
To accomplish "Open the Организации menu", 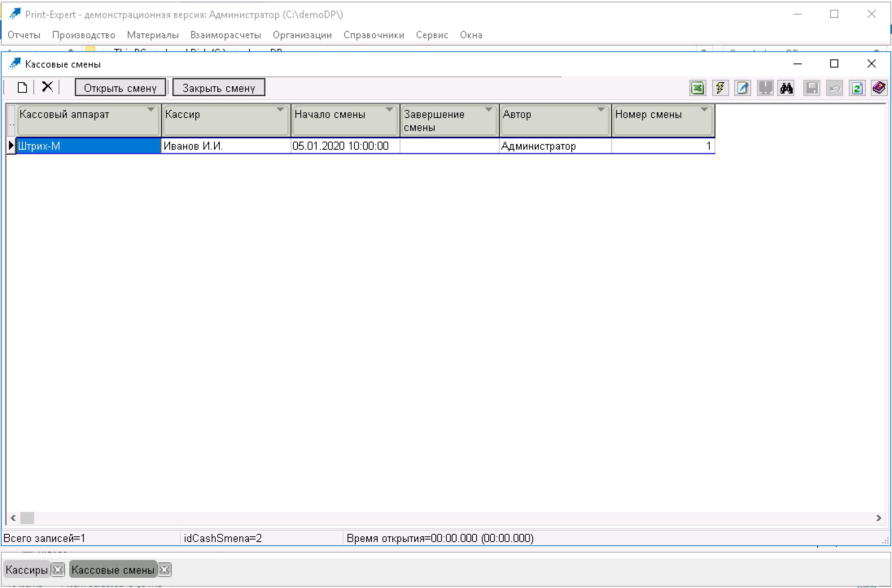I will [302, 35].
